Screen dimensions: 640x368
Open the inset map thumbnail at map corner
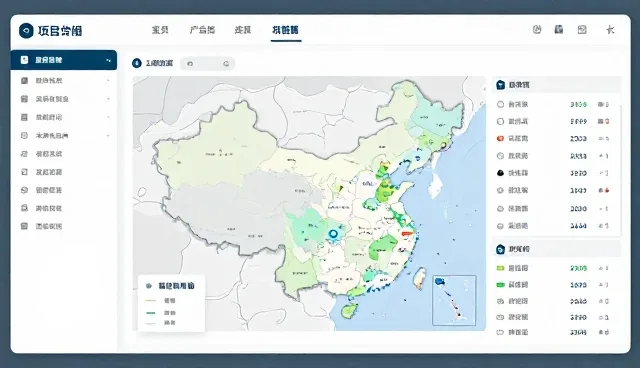click(x=454, y=300)
